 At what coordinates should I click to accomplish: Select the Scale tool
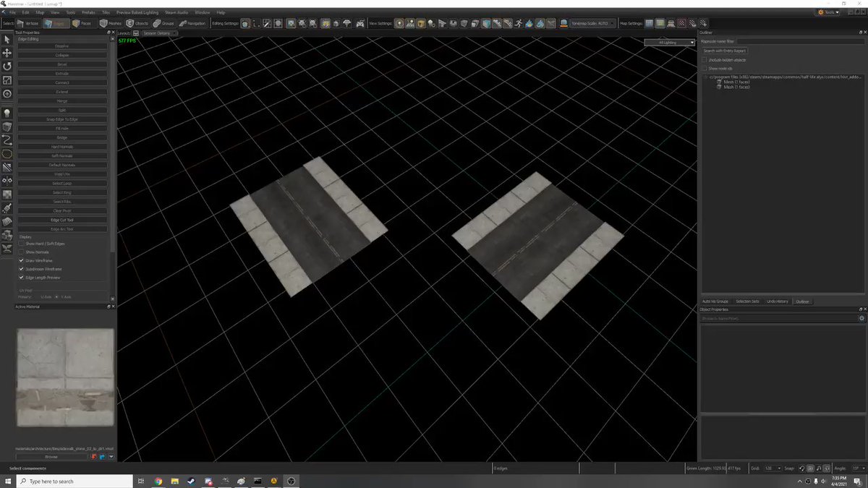click(x=7, y=80)
